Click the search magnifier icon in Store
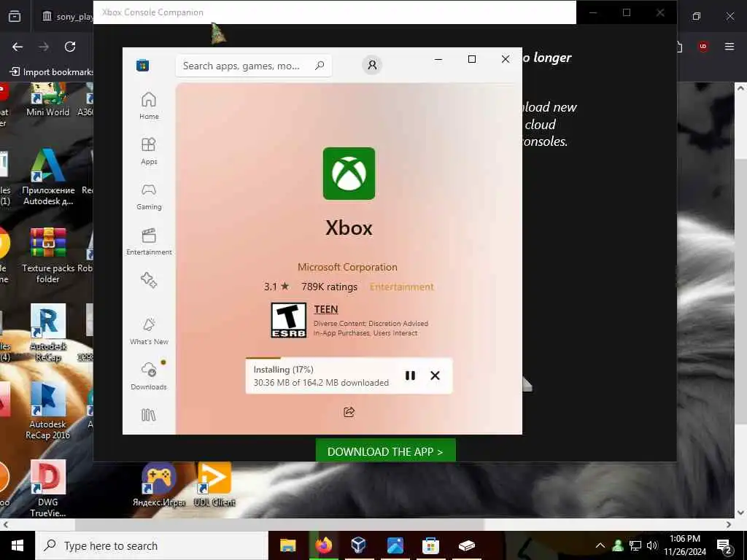This screenshot has height=560, width=747. coord(320,66)
